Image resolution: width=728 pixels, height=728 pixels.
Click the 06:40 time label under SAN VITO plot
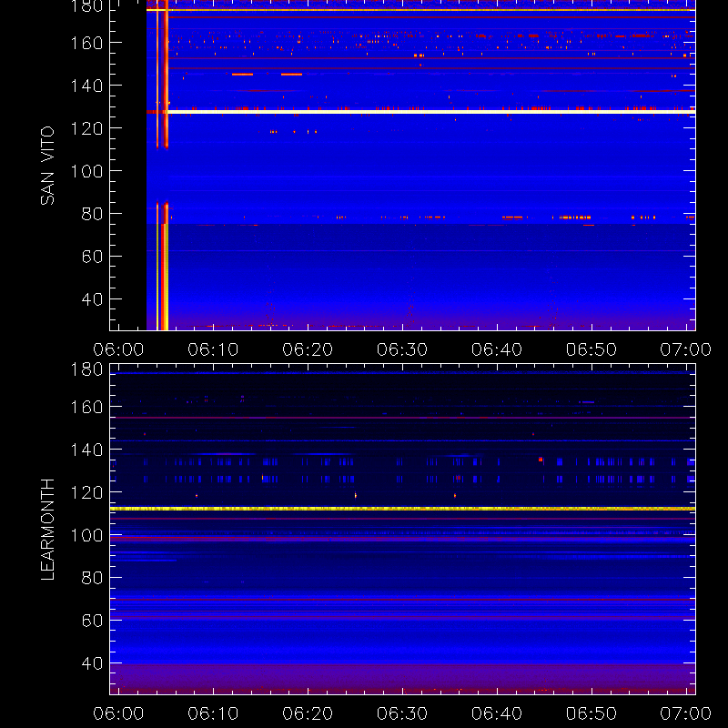pyautogui.click(x=497, y=349)
